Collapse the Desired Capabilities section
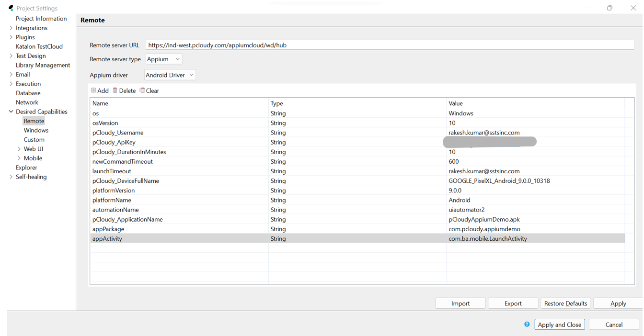Screen dimensions: 644x336 tap(11, 112)
